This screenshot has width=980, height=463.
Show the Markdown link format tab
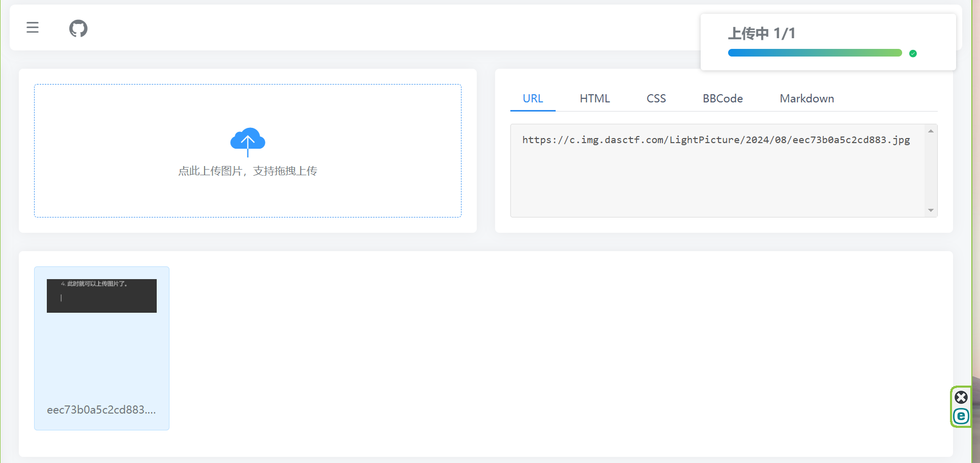[x=806, y=98]
